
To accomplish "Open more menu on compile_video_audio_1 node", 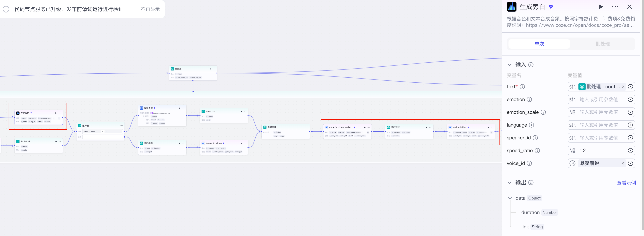I will coord(369,127).
